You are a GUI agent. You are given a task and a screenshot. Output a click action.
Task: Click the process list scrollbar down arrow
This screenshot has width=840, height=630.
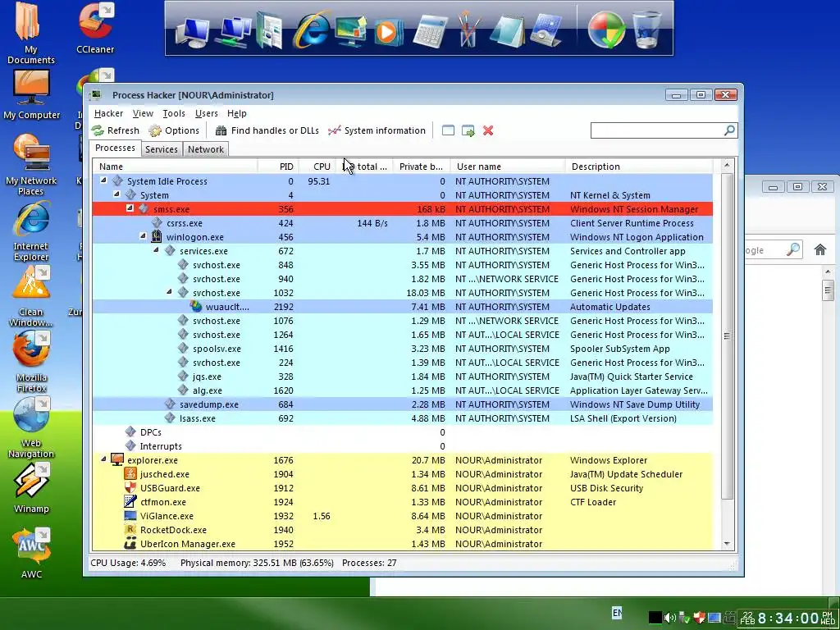727,544
